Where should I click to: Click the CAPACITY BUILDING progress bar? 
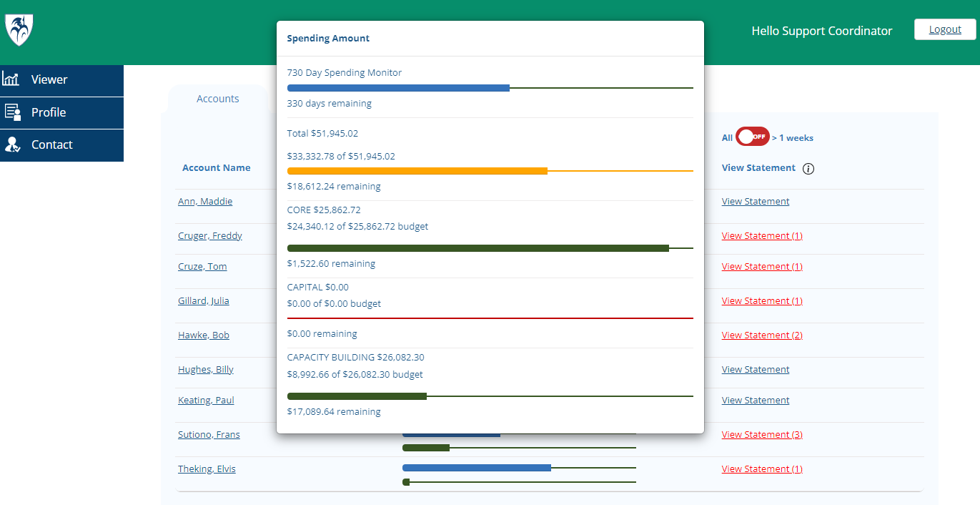click(x=490, y=396)
